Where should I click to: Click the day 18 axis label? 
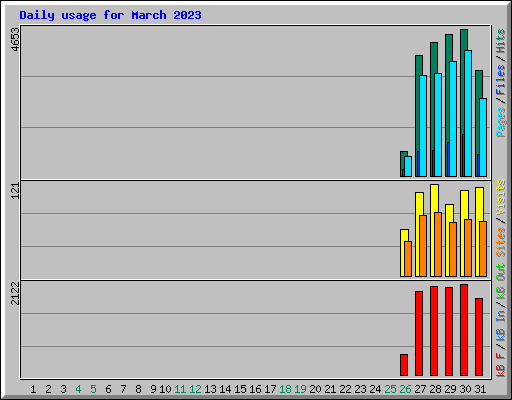pos(285,389)
